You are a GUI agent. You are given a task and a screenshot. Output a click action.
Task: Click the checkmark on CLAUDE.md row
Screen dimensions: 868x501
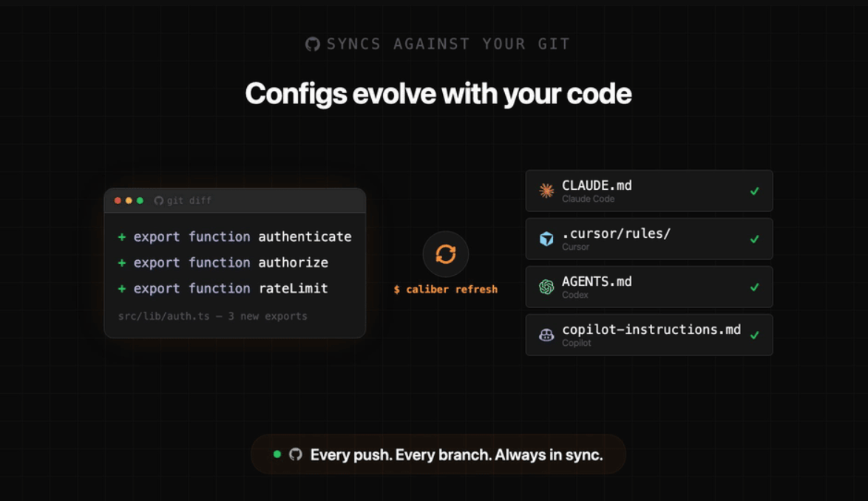[755, 191]
